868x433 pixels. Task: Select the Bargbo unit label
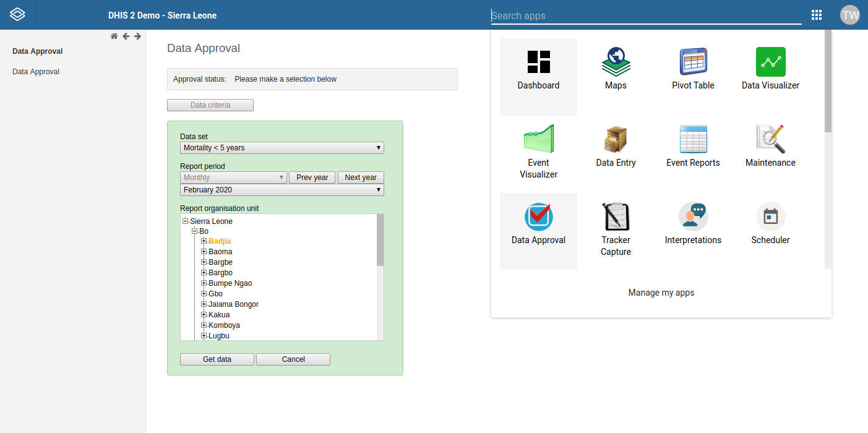tap(221, 273)
